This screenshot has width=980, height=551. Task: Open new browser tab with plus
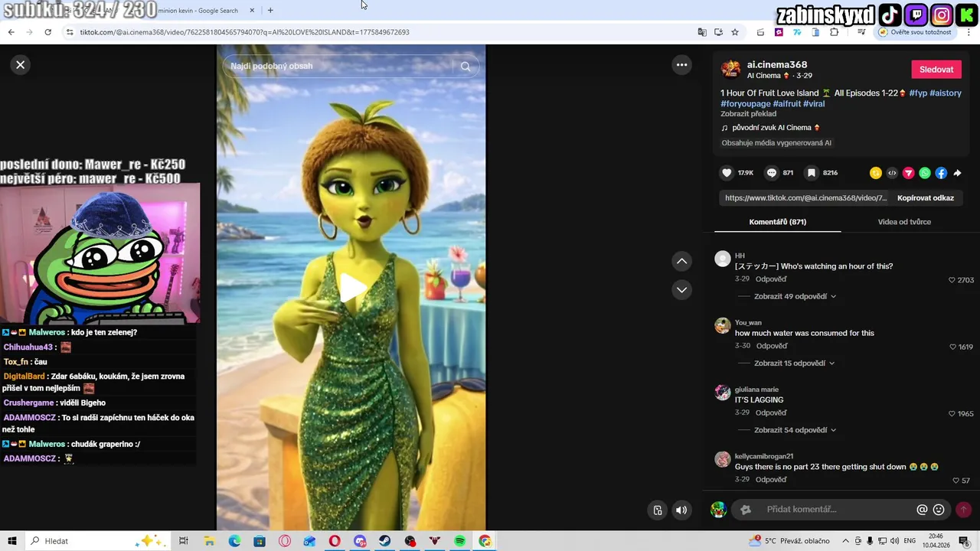click(x=270, y=10)
